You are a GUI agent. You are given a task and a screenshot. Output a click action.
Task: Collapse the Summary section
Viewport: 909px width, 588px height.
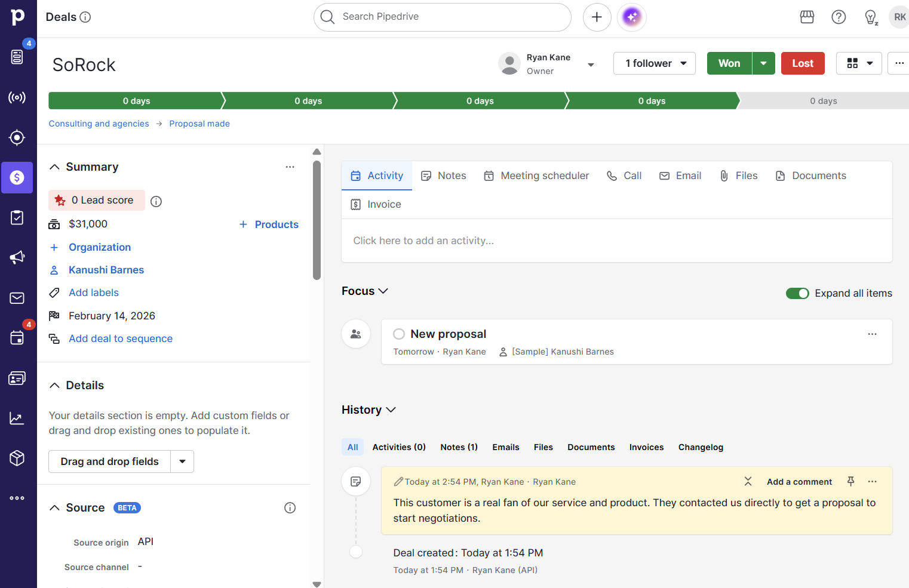[x=54, y=167]
